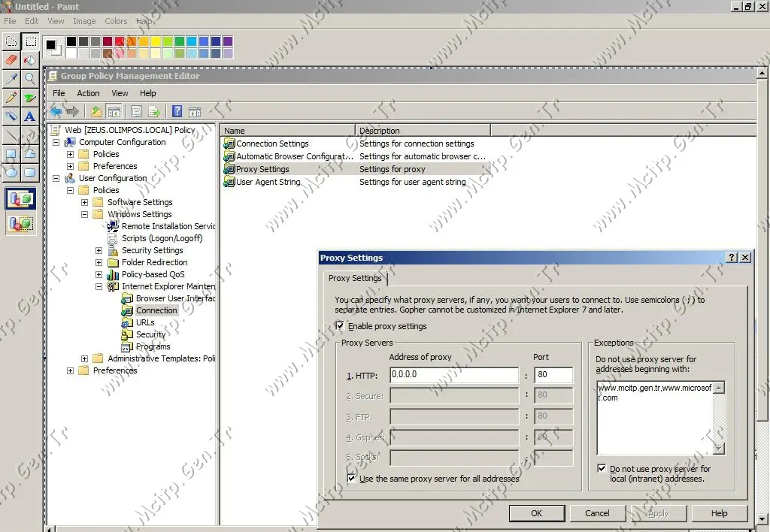Select the Fill With Color bucket tool

[30, 60]
